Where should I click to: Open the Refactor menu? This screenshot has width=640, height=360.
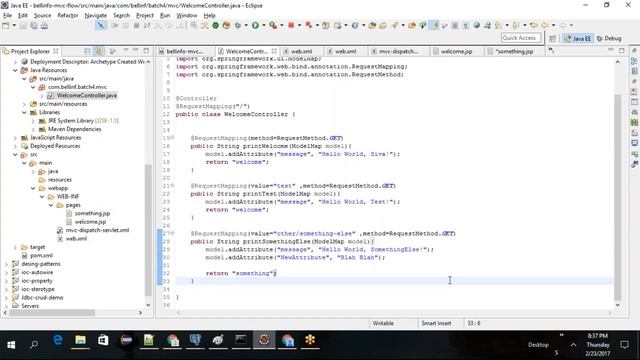click(68, 16)
